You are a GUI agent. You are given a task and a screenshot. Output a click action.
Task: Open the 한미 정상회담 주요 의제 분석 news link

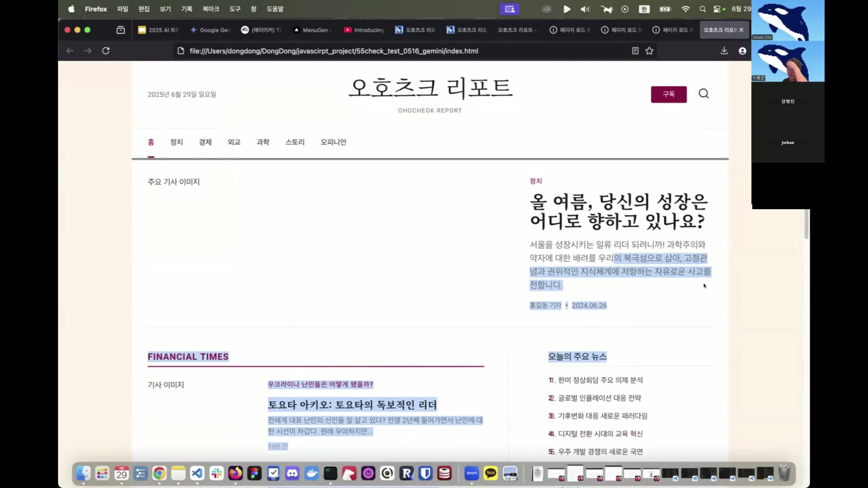point(600,380)
